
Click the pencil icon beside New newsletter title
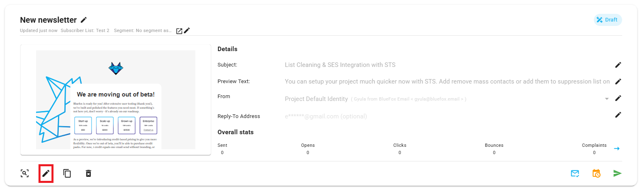coord(84,20)
